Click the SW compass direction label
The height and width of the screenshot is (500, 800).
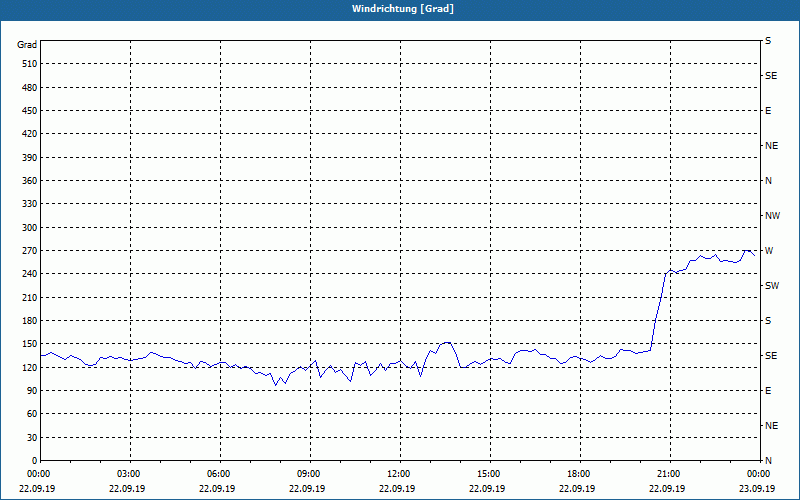[772, 286]
